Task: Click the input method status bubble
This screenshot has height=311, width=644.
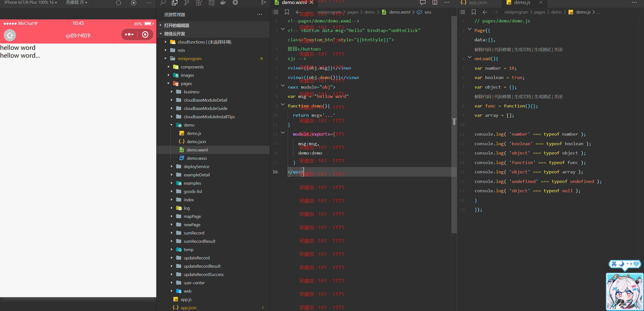Action: 625,264
